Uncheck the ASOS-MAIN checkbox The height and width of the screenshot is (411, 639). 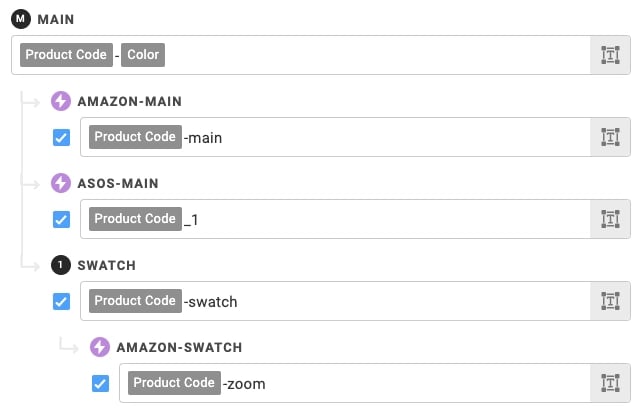(x=62, y=220)
